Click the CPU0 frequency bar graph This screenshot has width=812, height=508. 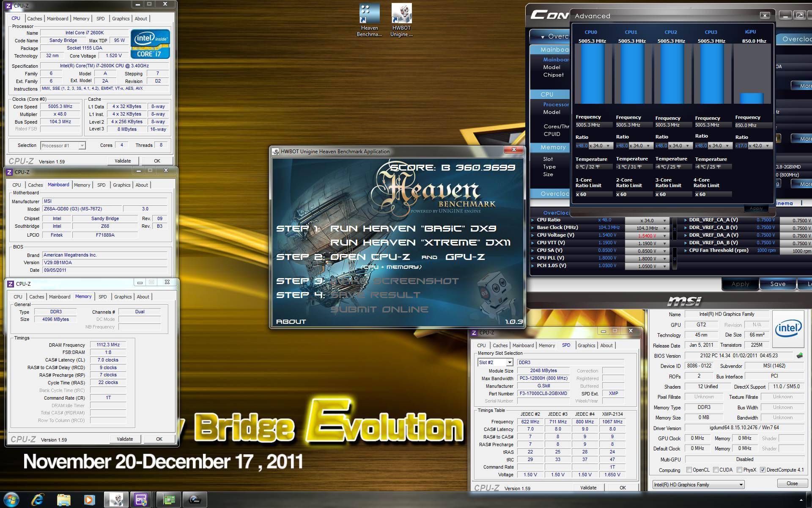592,74
